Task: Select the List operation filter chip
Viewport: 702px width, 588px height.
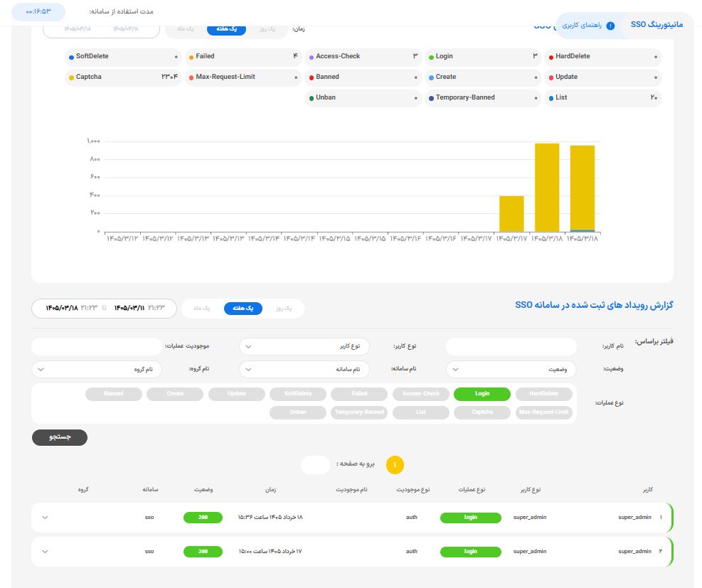Action: pyautogui.click(x=421, y=412)
